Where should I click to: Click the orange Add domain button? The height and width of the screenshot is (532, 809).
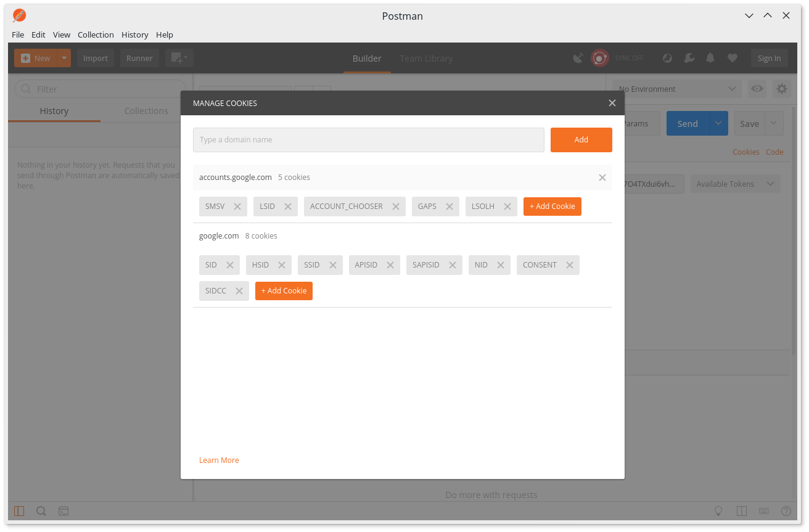581,140
